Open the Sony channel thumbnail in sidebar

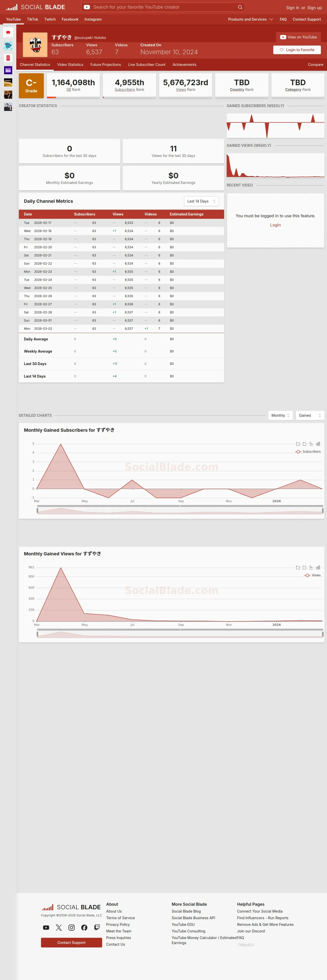pos(8,82)
